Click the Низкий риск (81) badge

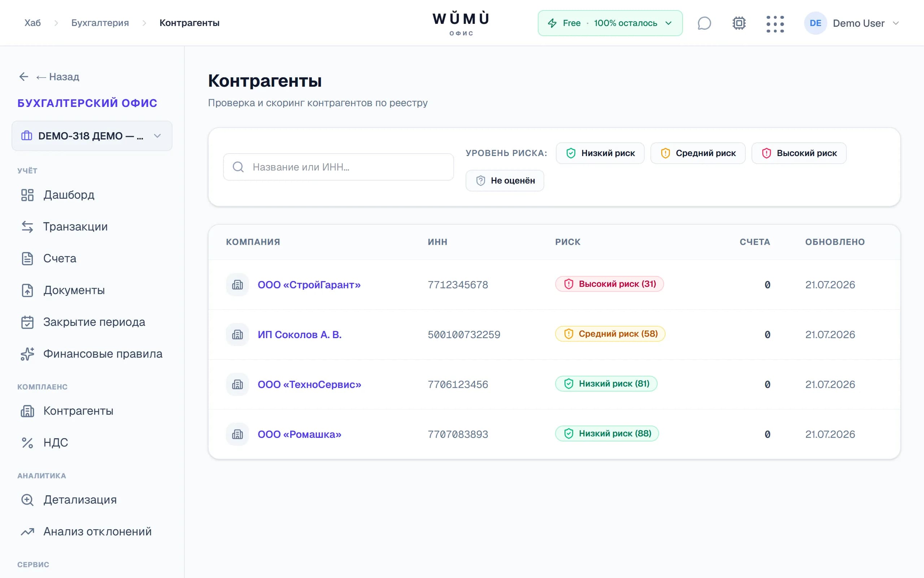coord(606,384)
